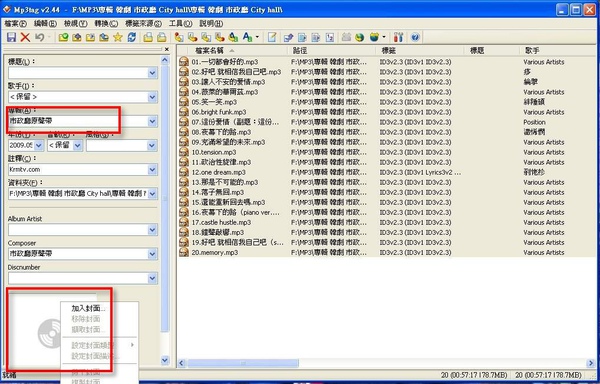Open the 轉換(C) menu
This screenshot has width=600, height=384.
click(x=106, y=24)
